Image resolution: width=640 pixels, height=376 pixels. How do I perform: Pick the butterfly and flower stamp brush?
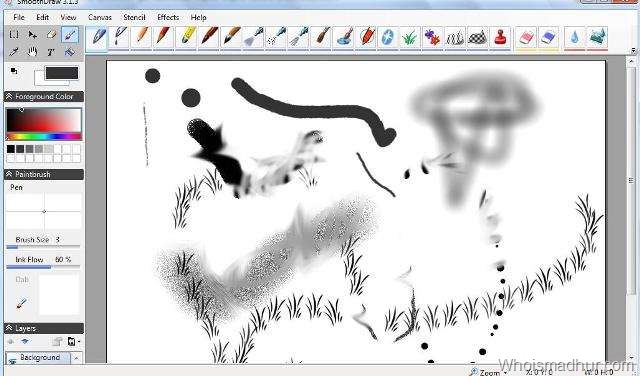coord(432,38)
